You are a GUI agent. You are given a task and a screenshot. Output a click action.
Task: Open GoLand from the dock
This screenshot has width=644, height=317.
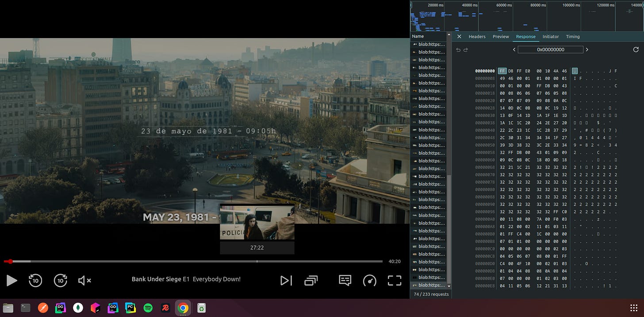click(113, 308)
